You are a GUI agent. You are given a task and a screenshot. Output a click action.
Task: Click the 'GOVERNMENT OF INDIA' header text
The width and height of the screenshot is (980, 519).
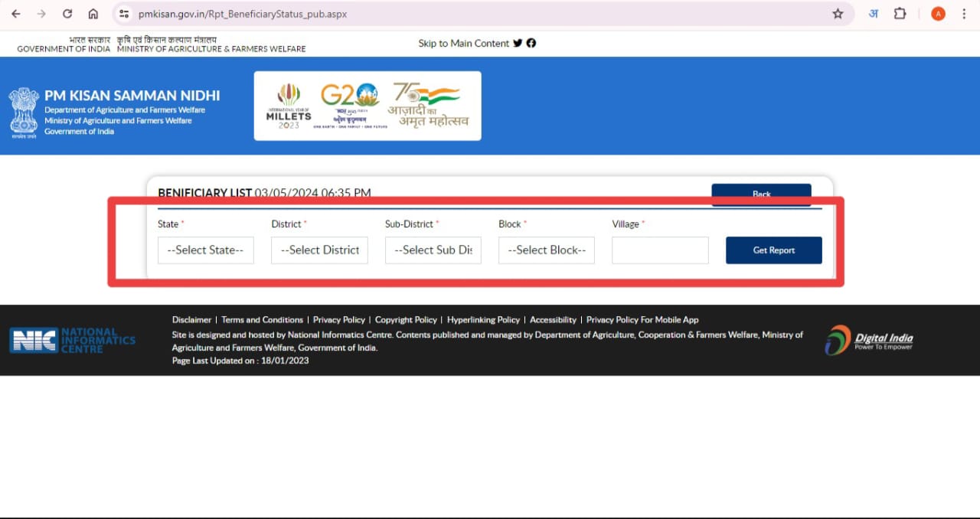64,49
